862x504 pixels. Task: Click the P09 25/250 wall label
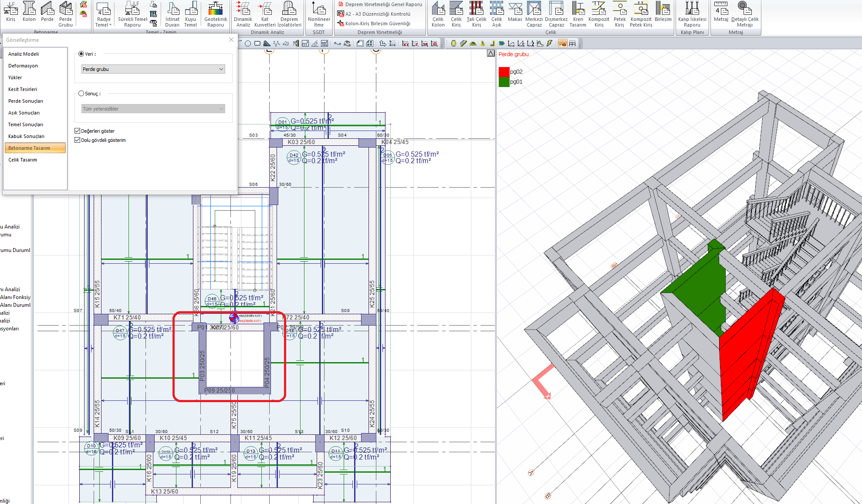220,390
